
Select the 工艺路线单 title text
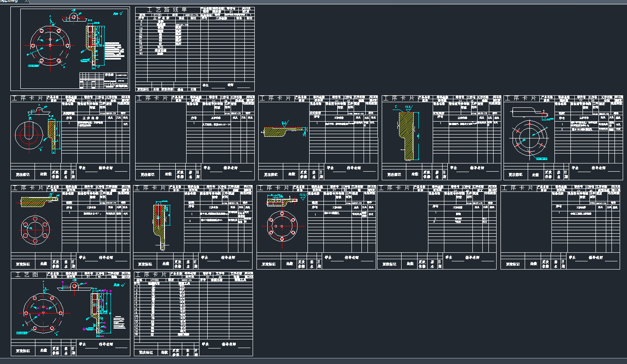coord(167,10)
